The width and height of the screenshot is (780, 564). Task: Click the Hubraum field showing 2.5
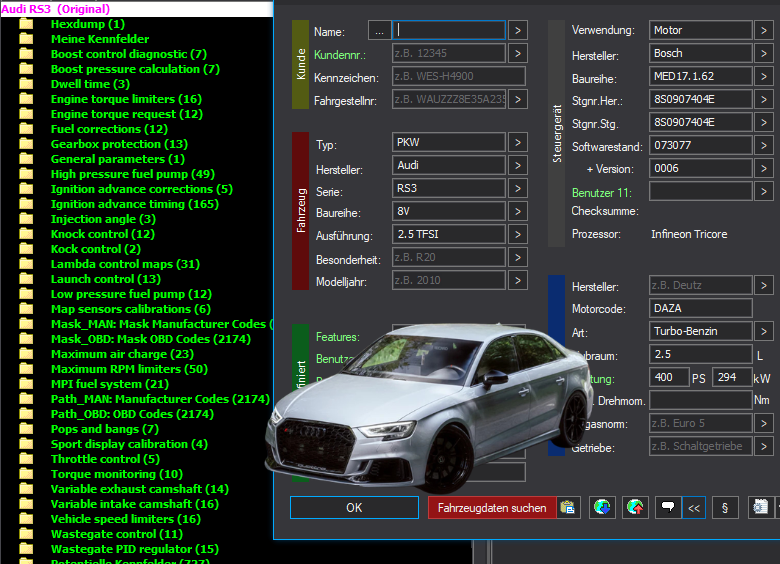[700, 354]
